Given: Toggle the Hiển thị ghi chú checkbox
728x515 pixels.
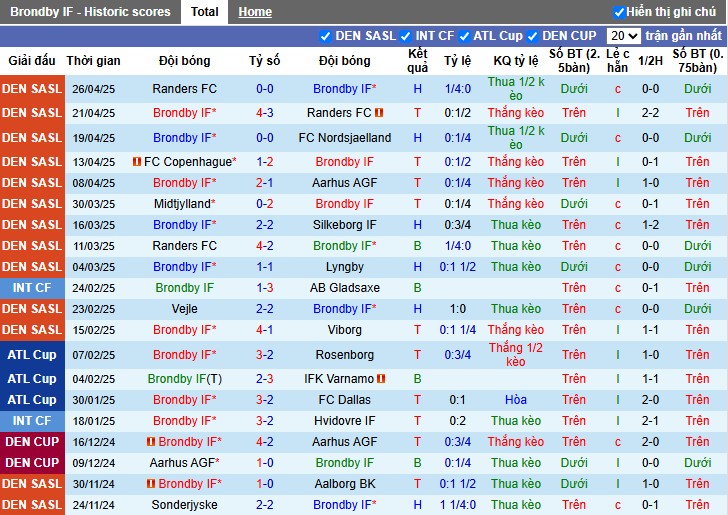Looking at the screenshot, I should click(x=619, y=12).
